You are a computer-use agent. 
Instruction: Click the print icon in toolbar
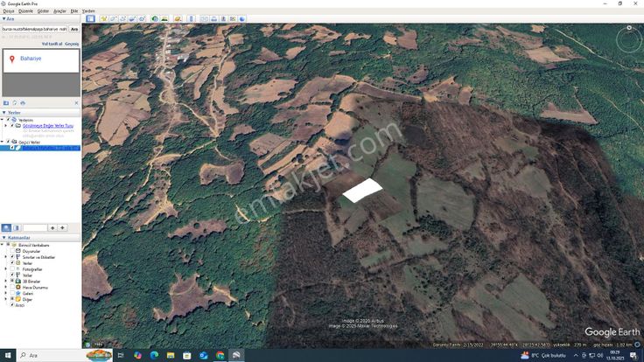(213, 18)
